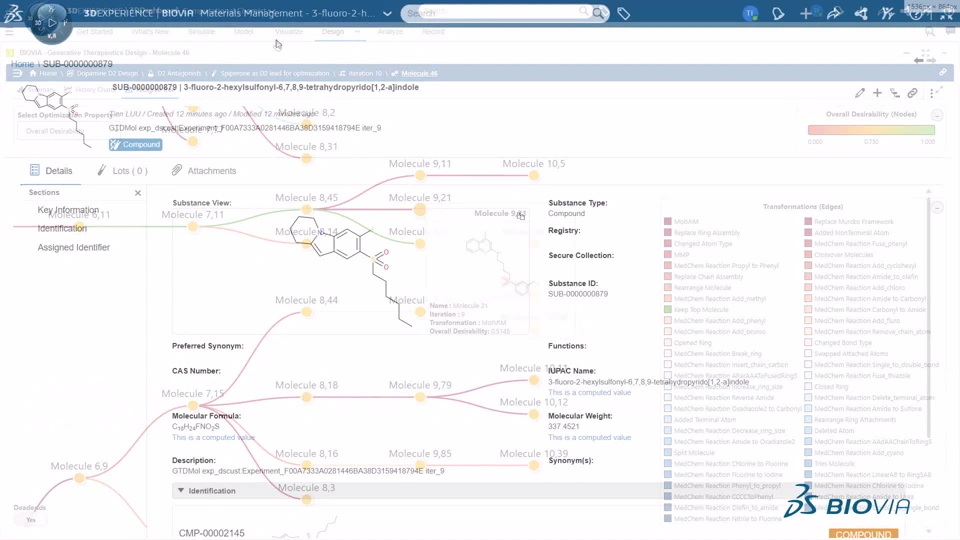Click the search magnifier icon in the top bar
Viewport: 960px width, 540px height.
598,13
